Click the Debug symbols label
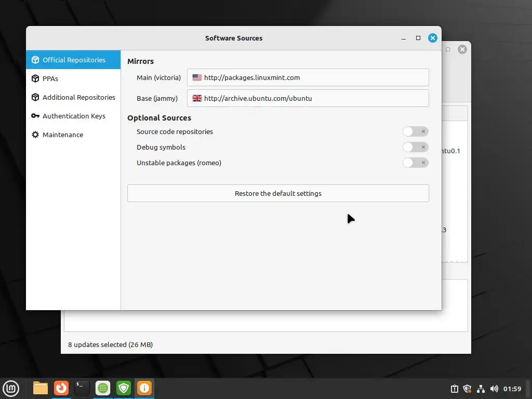The image size is (532, 399). click(161, 147)
